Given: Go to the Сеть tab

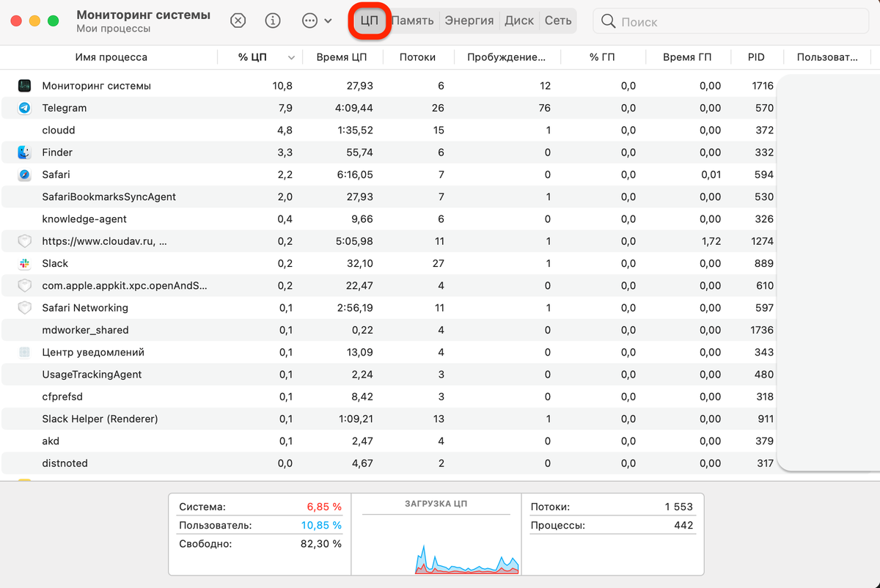Looking at the screenshot, I should pos(558,21).
